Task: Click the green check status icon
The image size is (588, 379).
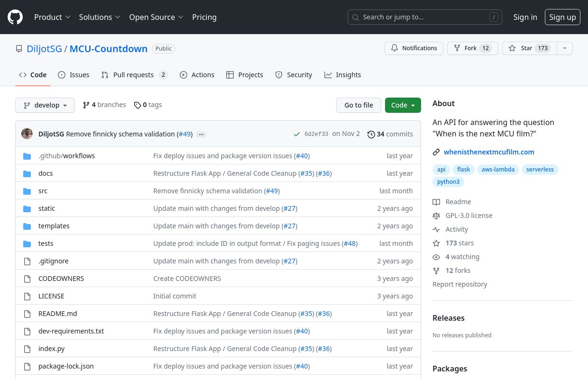Action: click(297, 134)
